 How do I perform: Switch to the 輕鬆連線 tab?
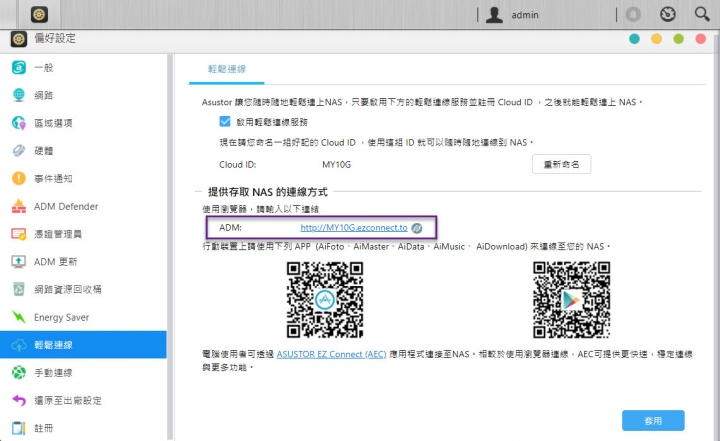[227, 69]
